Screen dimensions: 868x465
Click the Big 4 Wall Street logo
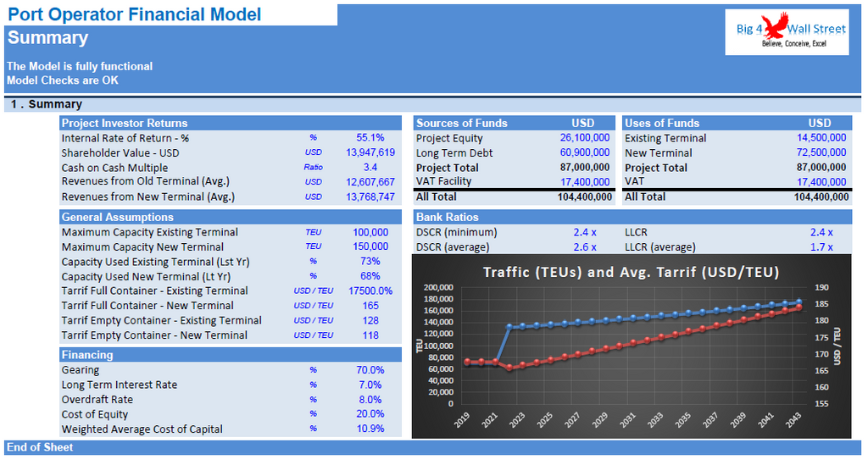click(x=787, y=32)
